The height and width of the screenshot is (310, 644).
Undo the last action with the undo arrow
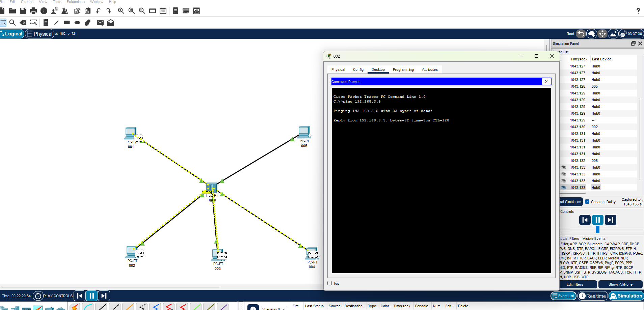pos(98,11)
